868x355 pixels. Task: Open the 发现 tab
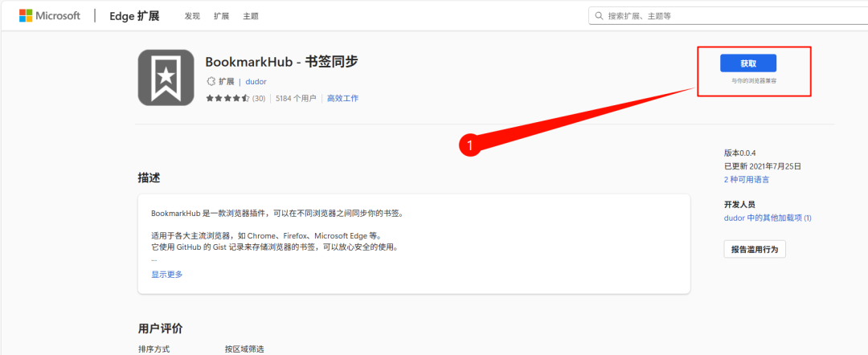pyautogui.click(x=192, y=16)
